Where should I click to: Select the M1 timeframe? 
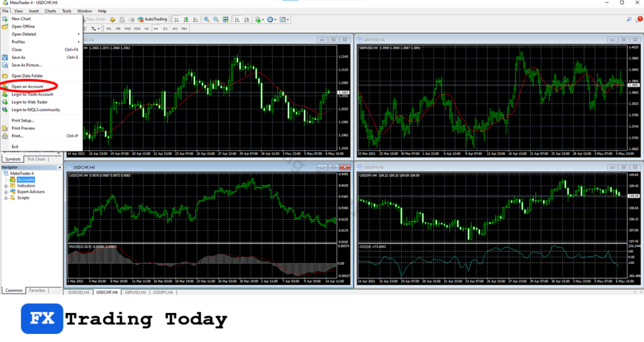tap(109, 29)
